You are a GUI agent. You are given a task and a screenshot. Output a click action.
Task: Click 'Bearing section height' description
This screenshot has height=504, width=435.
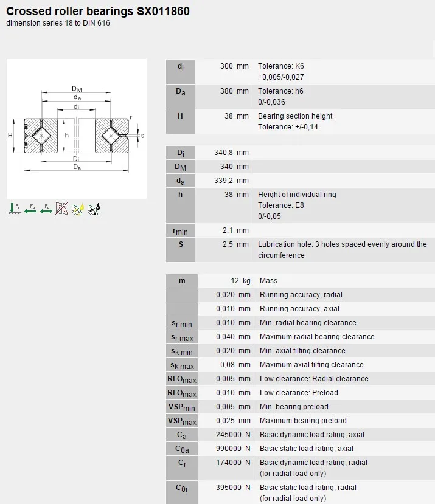(295, 116)
